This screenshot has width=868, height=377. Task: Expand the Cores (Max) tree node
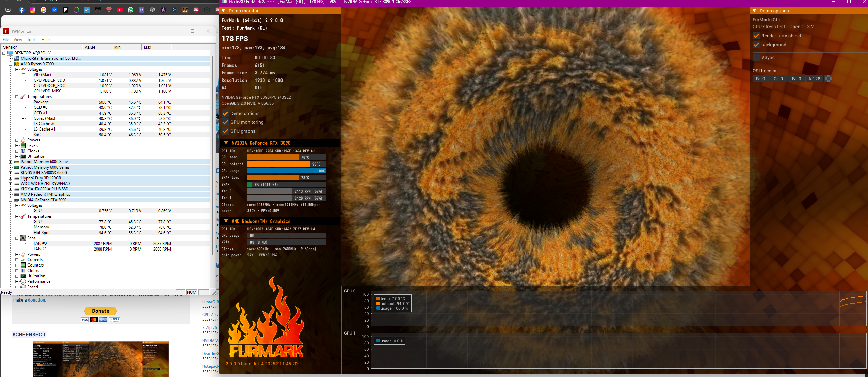(23, 118)
